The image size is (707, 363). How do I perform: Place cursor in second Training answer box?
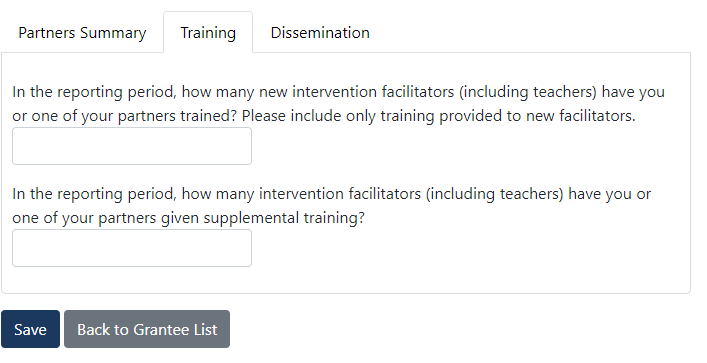(132, 248)
